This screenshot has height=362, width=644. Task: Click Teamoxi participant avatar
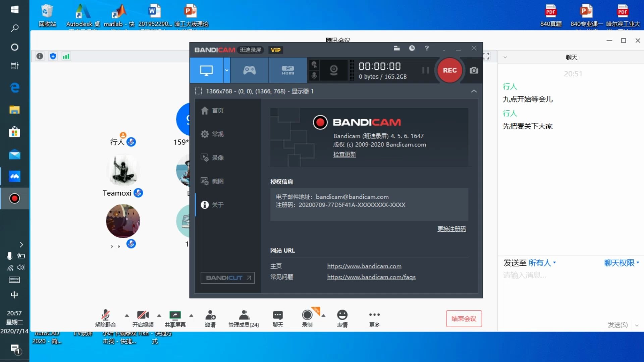[x=123, y=170]
